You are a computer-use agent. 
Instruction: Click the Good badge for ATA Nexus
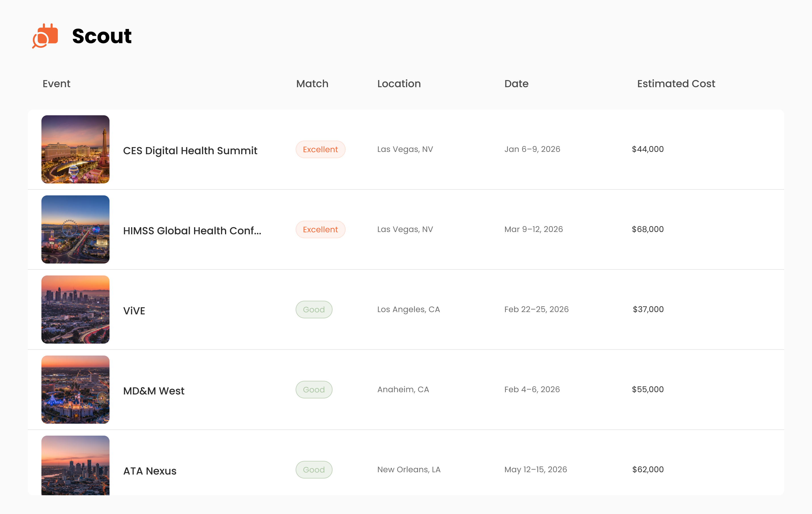[314, 469]
